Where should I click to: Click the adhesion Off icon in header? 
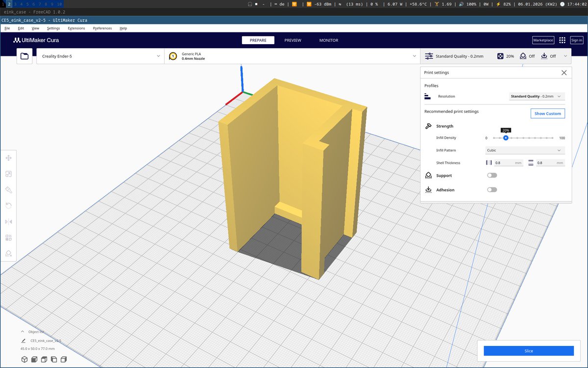pos(544,56)
